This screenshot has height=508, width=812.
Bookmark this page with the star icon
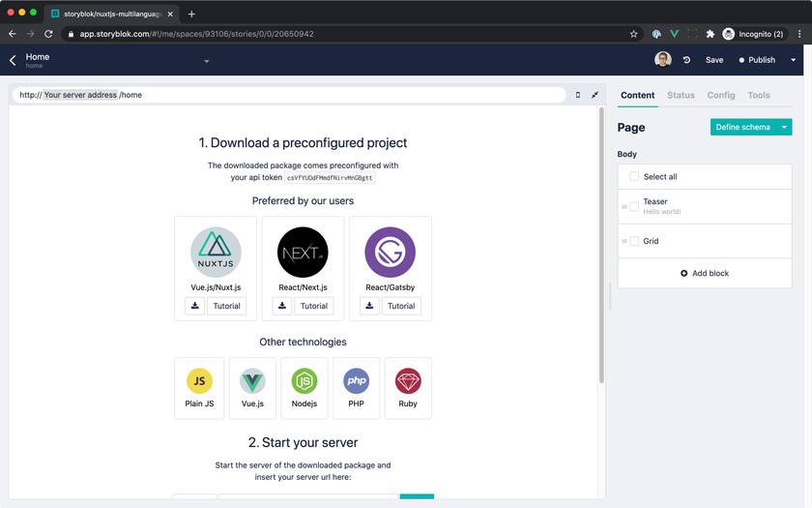[x=633, y=34]
